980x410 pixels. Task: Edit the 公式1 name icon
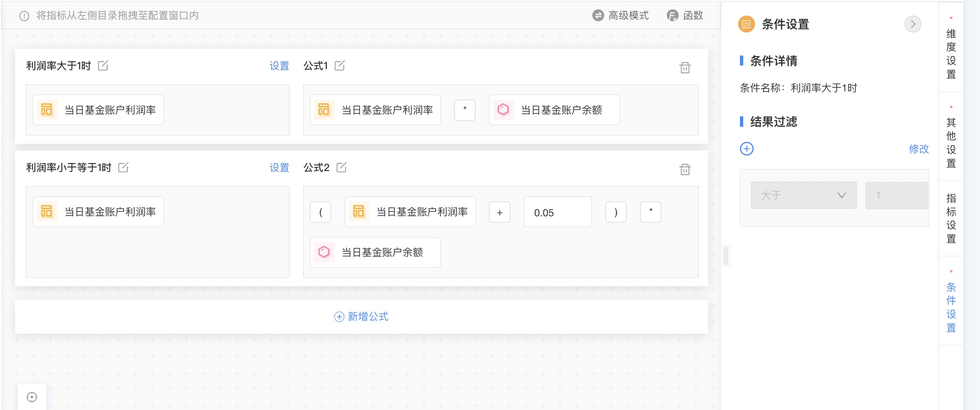(x=340, y=66)
